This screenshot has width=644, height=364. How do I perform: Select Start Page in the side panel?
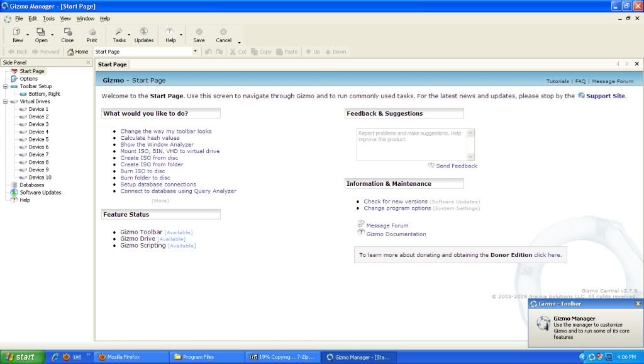point(31,71)
